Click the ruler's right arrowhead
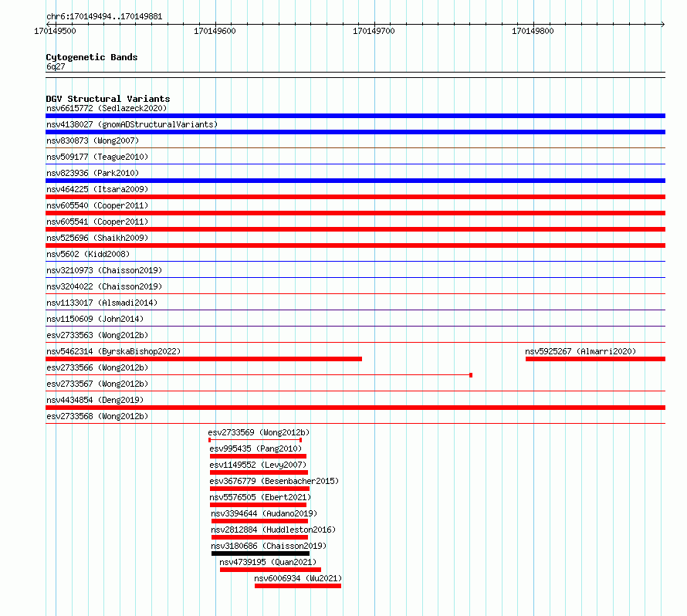This screenshot has height=616, width=687. pyautogui.click(x=663, y=24)
